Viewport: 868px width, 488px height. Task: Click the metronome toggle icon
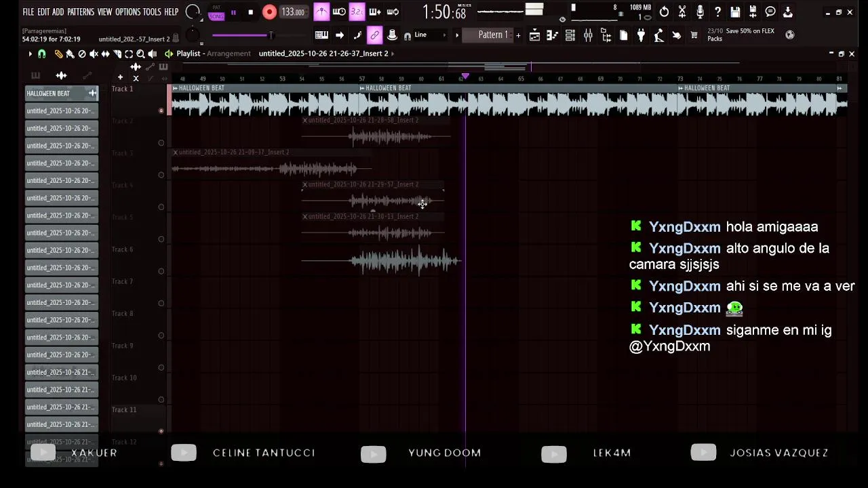point(321,12)
